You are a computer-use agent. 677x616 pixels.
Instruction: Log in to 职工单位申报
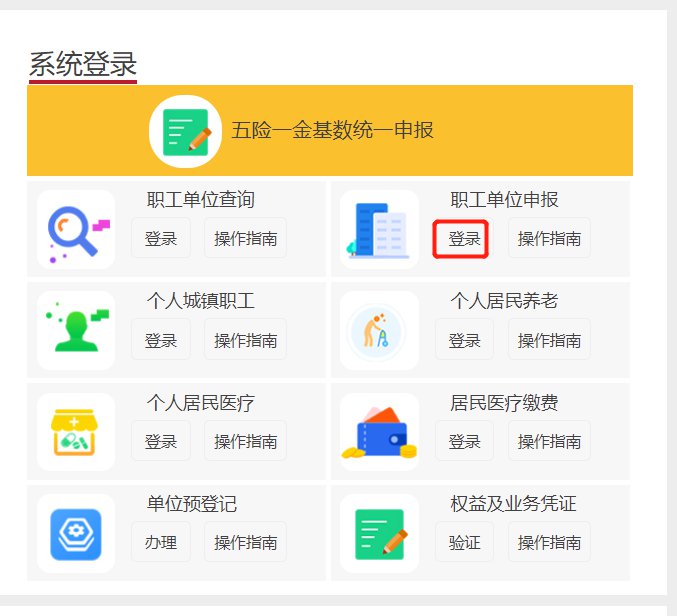click(x=464, y=238)
